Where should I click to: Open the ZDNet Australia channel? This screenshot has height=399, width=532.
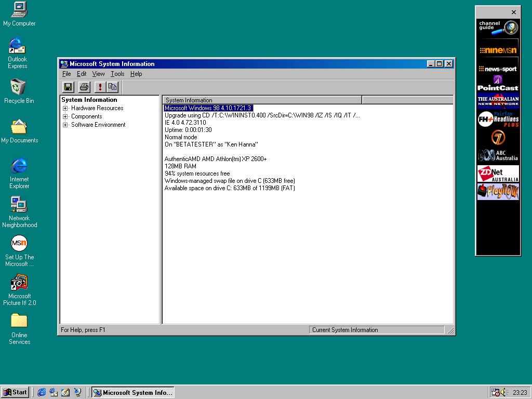pos(498,174)
